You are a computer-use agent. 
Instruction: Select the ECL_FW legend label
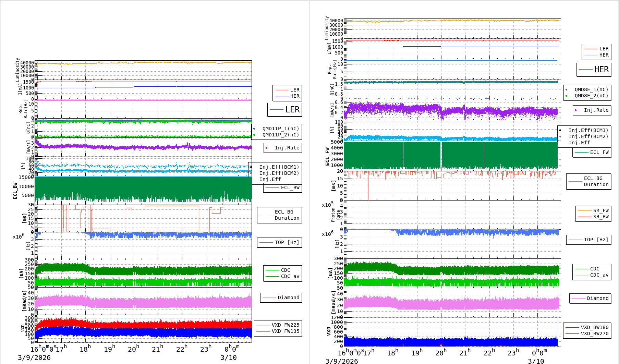pos(599,152)
